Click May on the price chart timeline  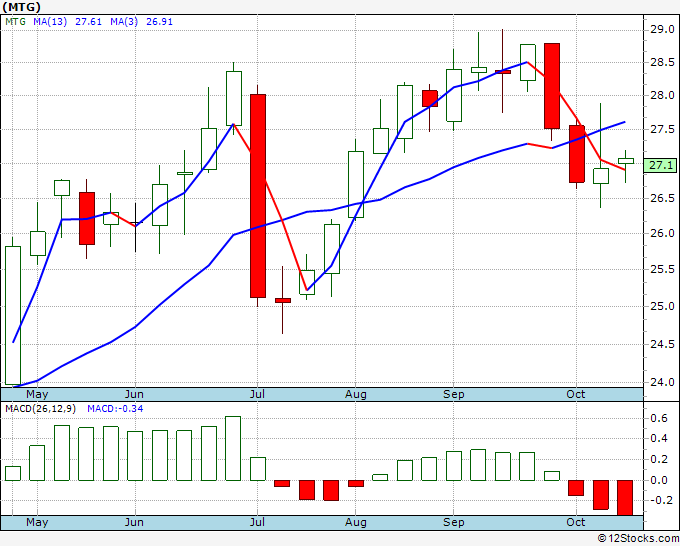[x=37, y=395]
